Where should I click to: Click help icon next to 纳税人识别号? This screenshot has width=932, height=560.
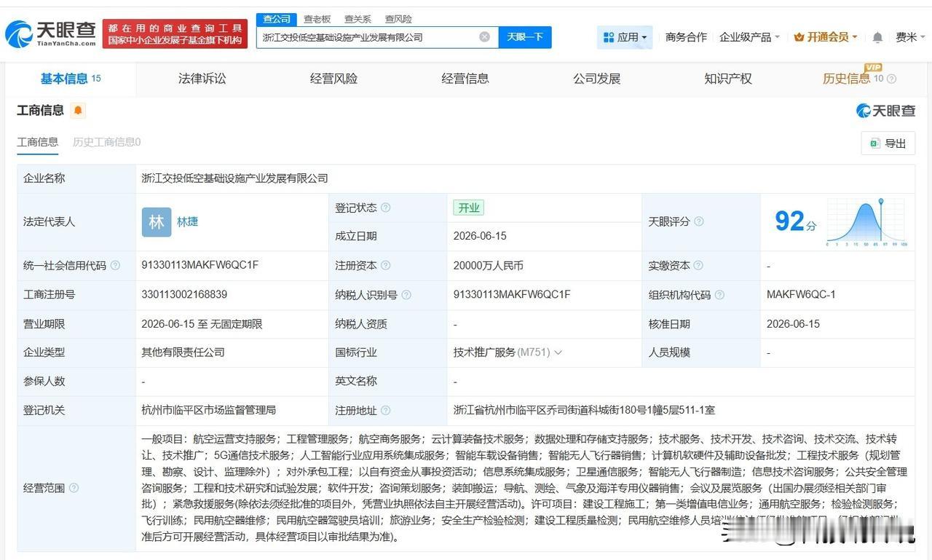[x=406, y=295]
